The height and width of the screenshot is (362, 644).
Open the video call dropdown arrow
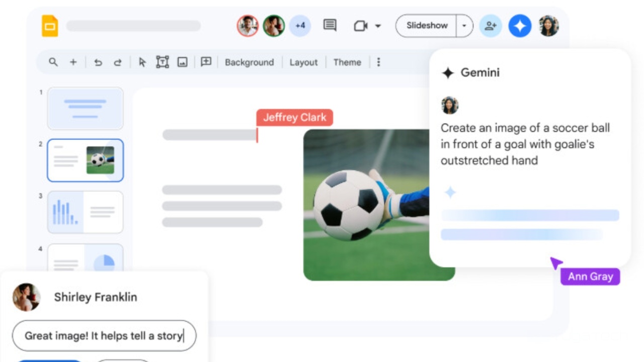click(x=378, y=26)
